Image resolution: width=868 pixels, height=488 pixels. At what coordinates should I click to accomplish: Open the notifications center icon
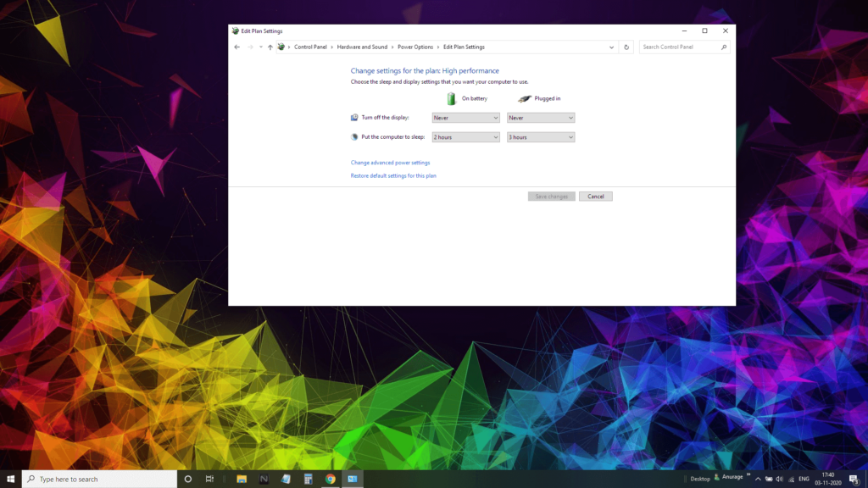click(x=853, y=479)
